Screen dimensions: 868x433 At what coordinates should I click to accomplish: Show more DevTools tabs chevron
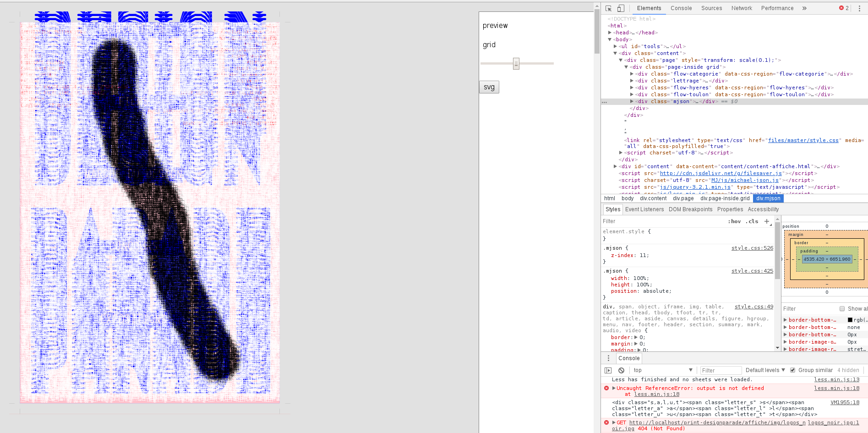[x=804, y=8]
